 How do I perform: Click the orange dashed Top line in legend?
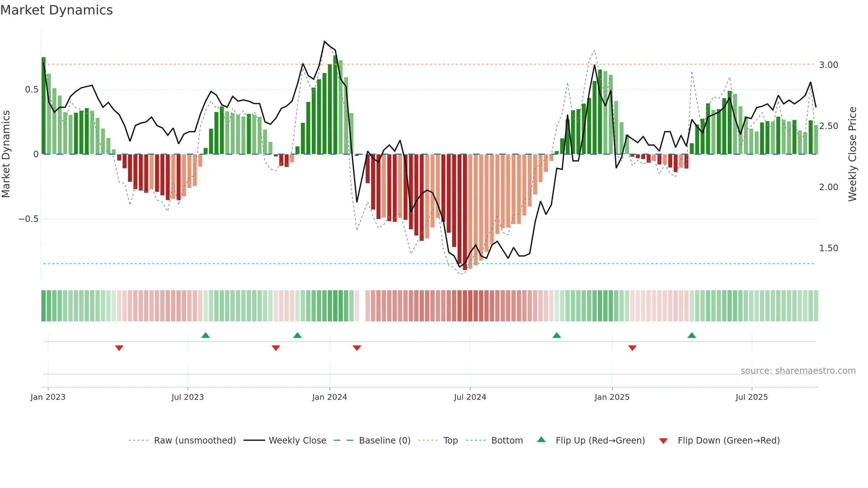coord(428,440)
